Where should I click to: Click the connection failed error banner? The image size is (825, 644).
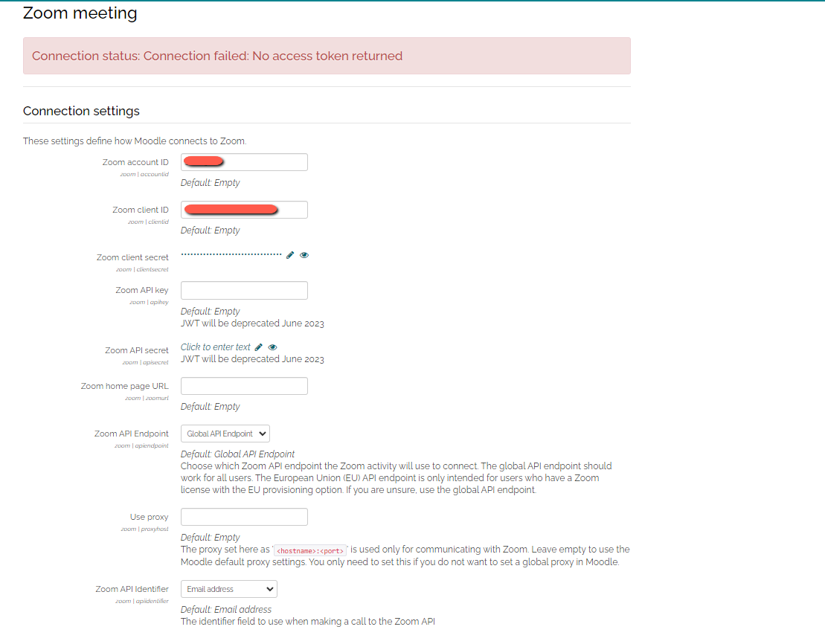(327, 55)
